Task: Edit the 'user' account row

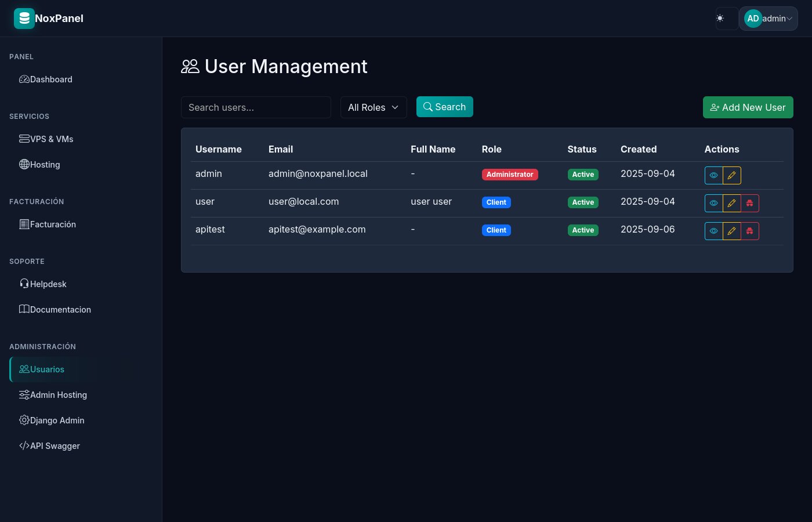Action: click(x=731, y=203)
